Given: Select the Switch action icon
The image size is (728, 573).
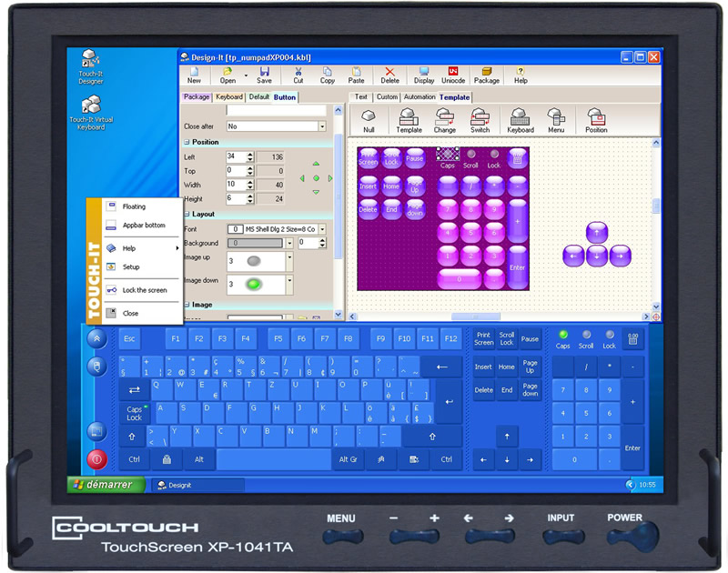Looking at the screenshot, I should [x=480, y=121].
